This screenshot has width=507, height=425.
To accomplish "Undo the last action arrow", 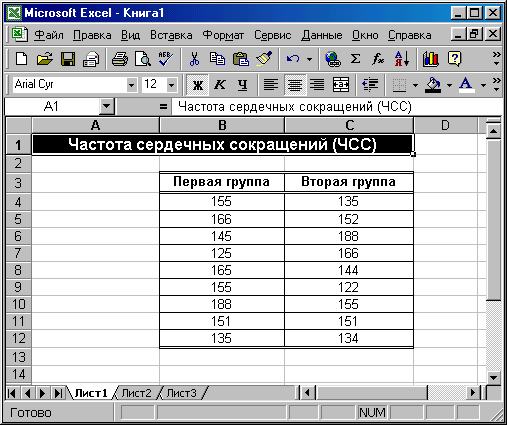I will (293, 59).
